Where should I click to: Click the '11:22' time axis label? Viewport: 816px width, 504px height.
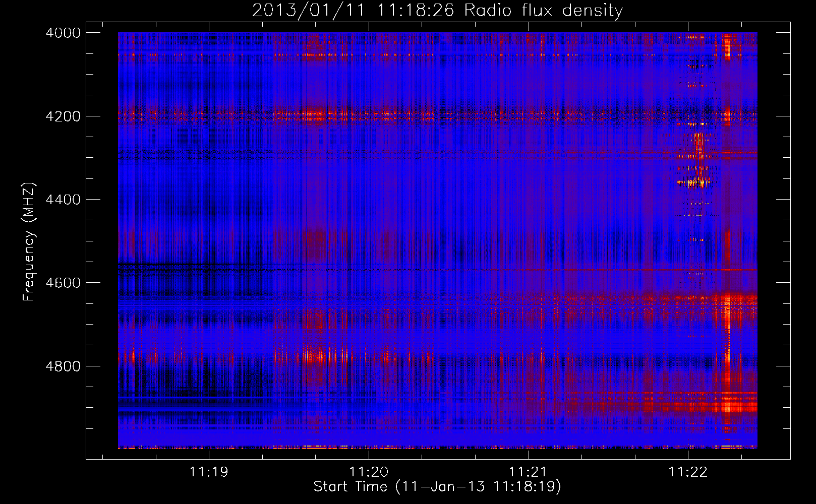[688, 472]
